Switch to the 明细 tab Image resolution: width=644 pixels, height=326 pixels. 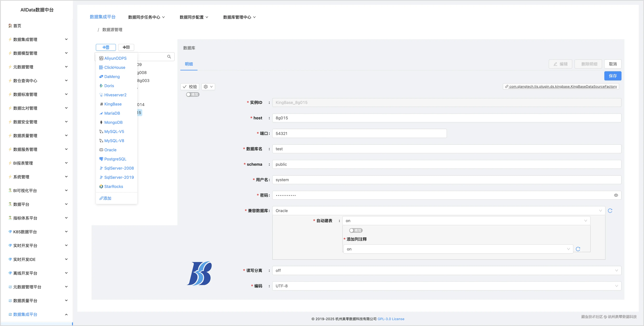pyautogui.click(x=189, y=64)
